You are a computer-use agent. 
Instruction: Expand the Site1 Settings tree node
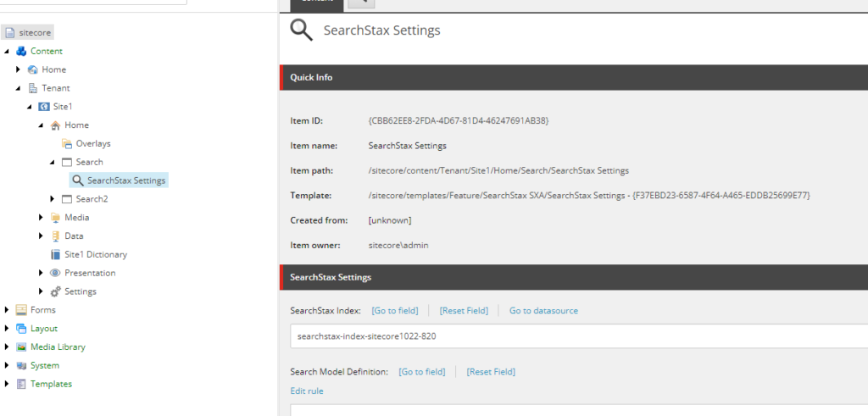point(41,291)
